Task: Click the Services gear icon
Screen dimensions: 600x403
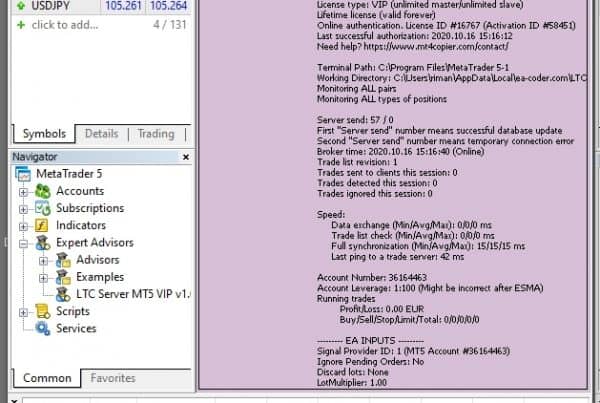Action: 43,329
